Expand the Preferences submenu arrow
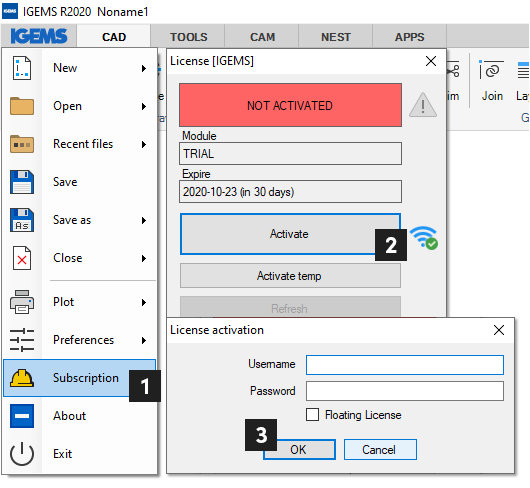The width and height of the screenshot is (530, 488). tap(144, 340)
